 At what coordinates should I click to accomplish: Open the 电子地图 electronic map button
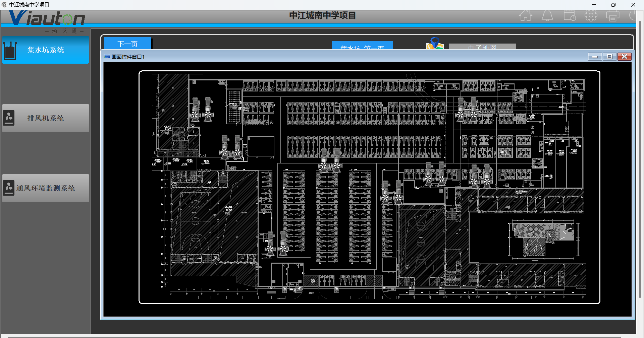(482, 47)
